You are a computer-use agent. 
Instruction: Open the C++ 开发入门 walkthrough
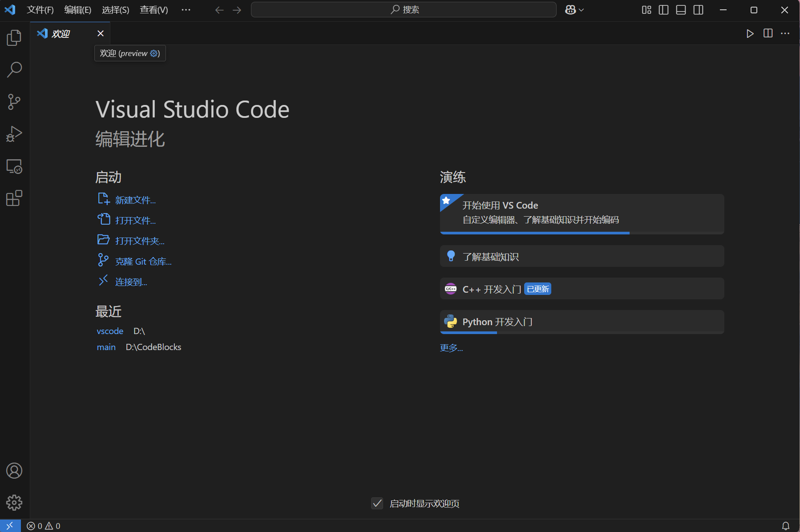(x=582, y=289)
